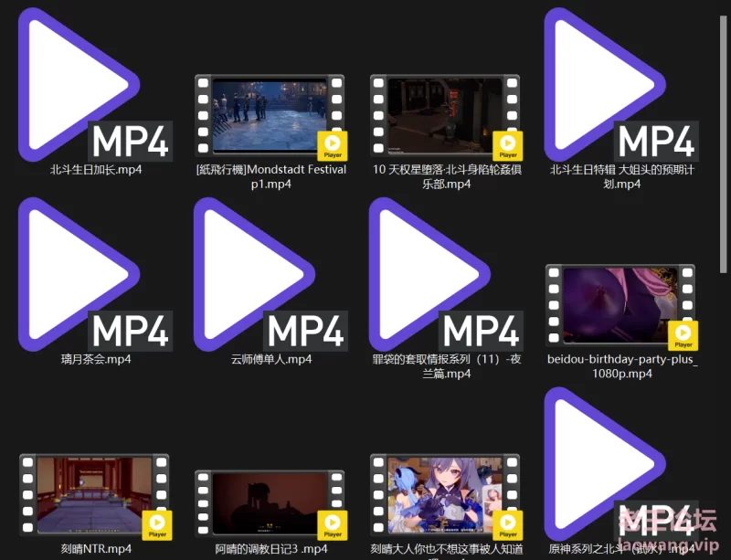Open the 阿晴的调教日记3 .mp4 thumbnail
731x560 pixels.
click(x=270, y=503)
